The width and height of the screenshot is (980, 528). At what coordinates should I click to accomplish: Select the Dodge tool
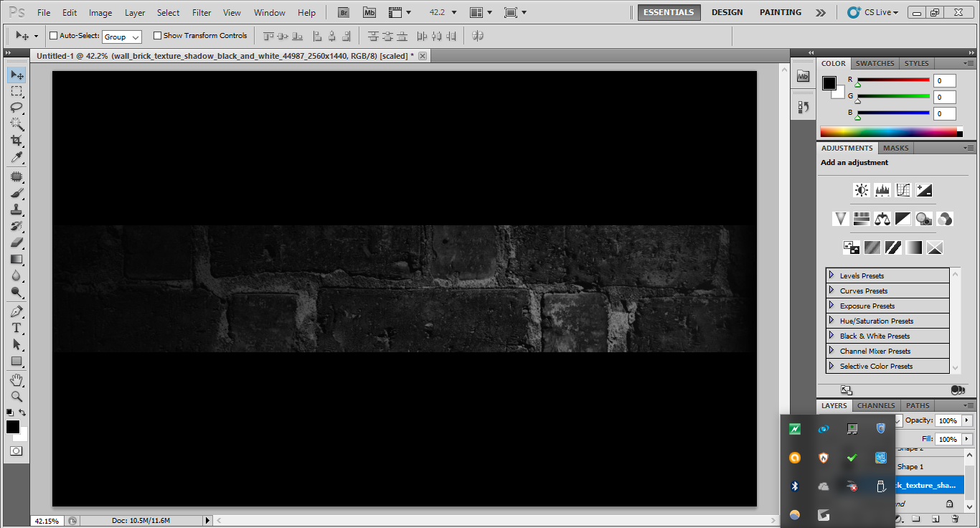coord(17,292)
